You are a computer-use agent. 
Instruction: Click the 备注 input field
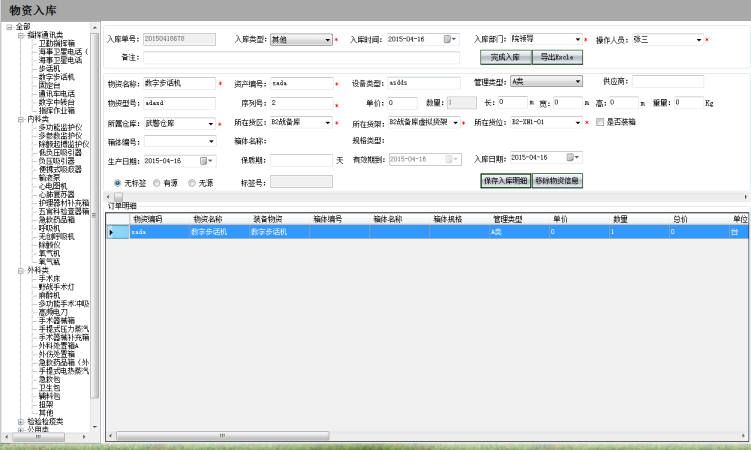point(301,57)
